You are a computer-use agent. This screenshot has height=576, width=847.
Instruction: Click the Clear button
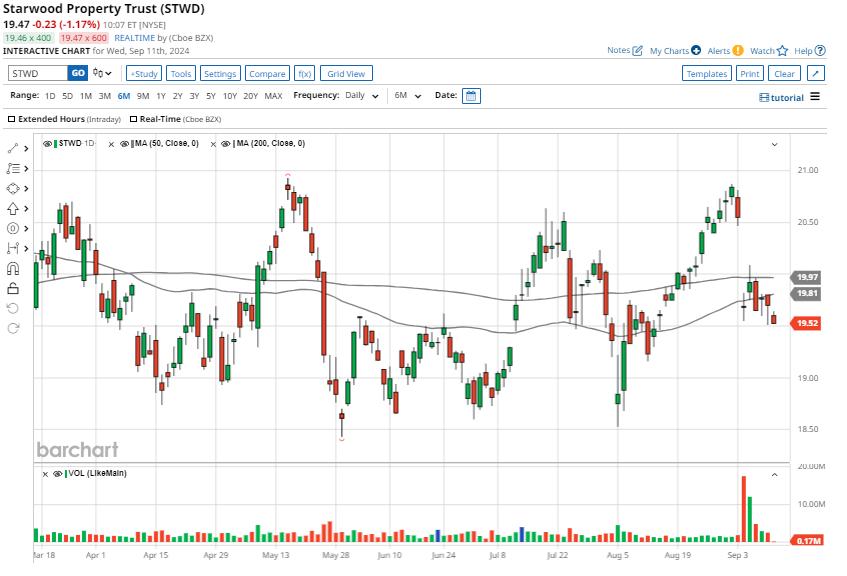[x=784, y=73]
